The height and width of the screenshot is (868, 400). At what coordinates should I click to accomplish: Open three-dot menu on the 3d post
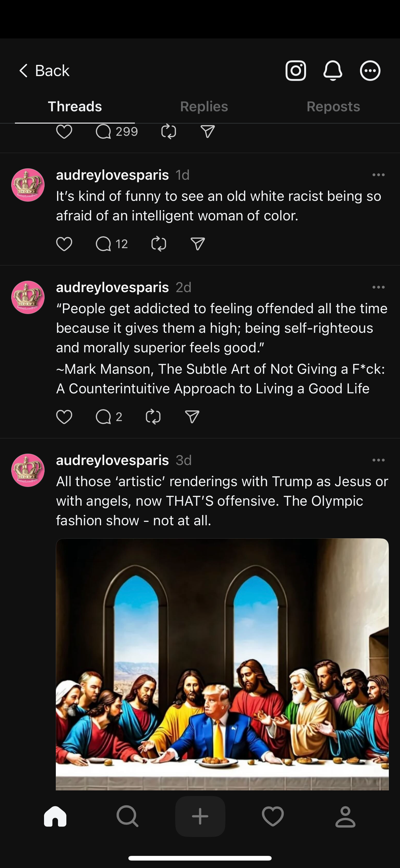379,460
